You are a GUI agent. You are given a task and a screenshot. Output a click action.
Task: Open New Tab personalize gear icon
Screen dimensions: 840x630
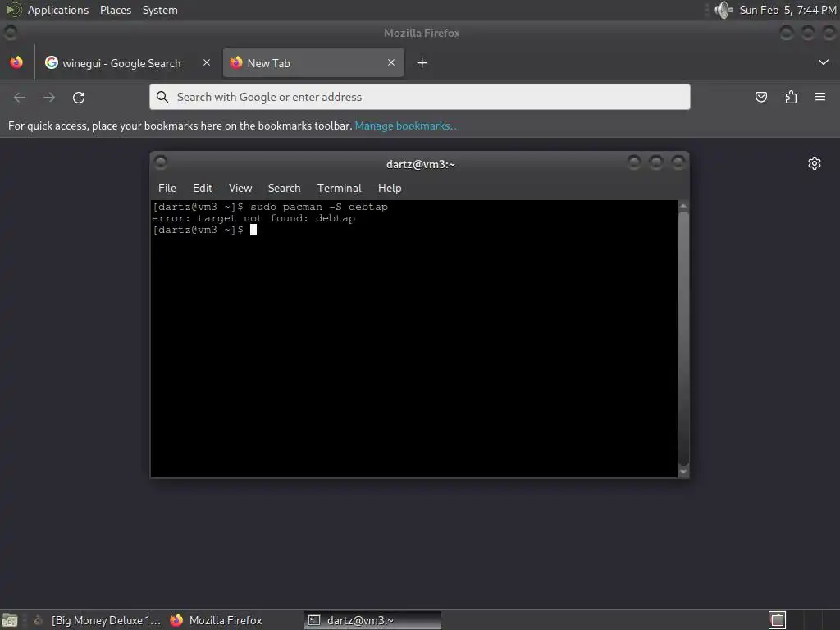click(x=815, y=163)
